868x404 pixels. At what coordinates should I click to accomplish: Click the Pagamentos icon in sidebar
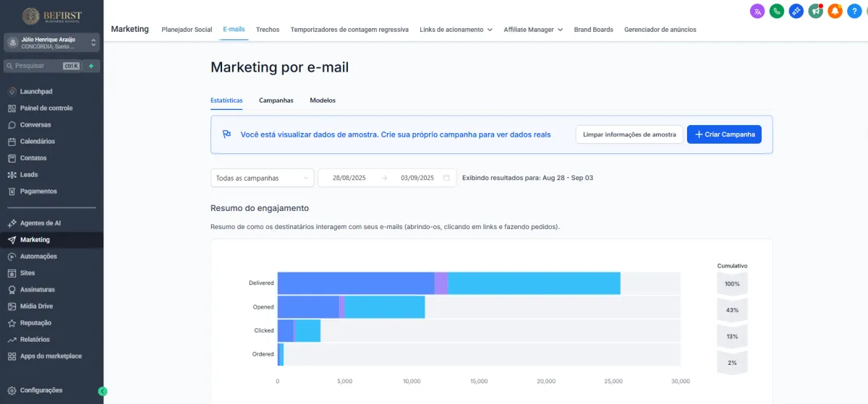pyautogui.click(x=12, y=192)
